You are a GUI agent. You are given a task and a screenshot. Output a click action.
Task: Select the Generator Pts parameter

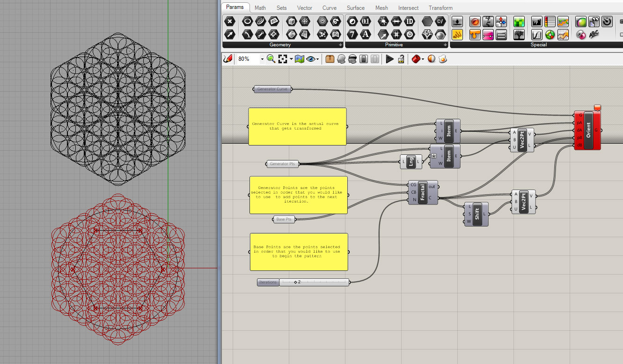click(x=282, y=164)
